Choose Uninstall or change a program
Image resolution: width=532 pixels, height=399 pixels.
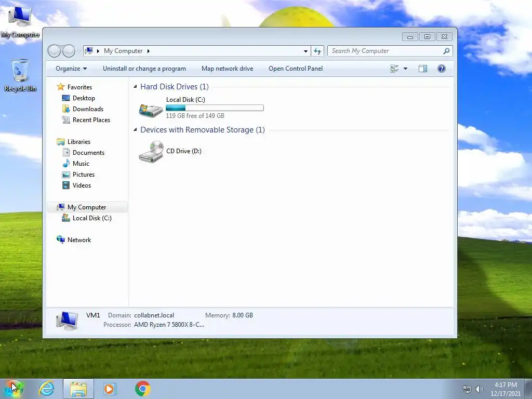(144, 69)
